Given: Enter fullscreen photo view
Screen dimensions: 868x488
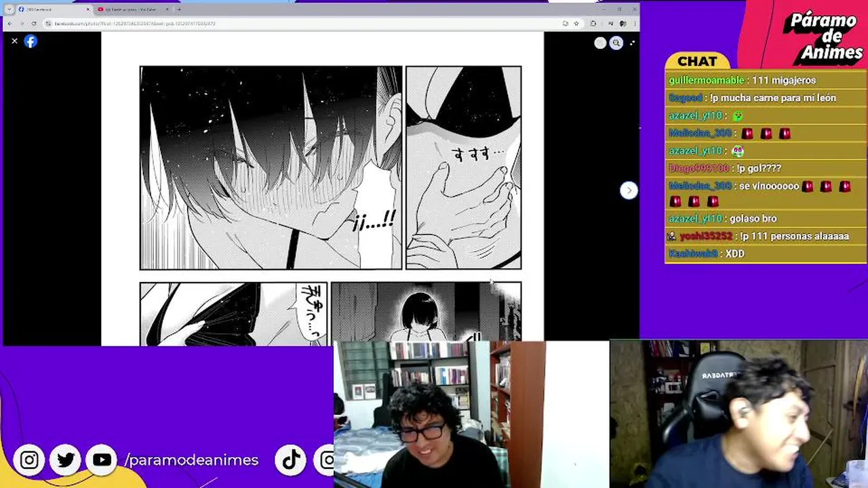Looking at the screenshot, I should click(632, 43).
